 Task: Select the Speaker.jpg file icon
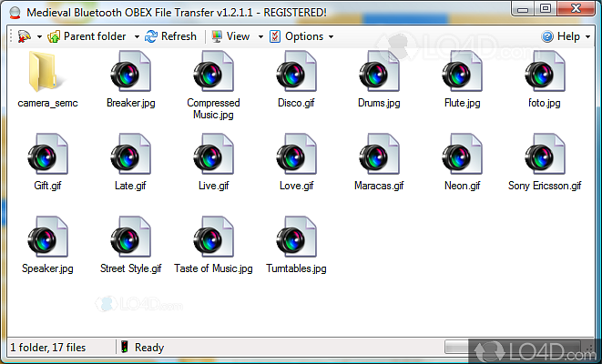click(48, 237)
